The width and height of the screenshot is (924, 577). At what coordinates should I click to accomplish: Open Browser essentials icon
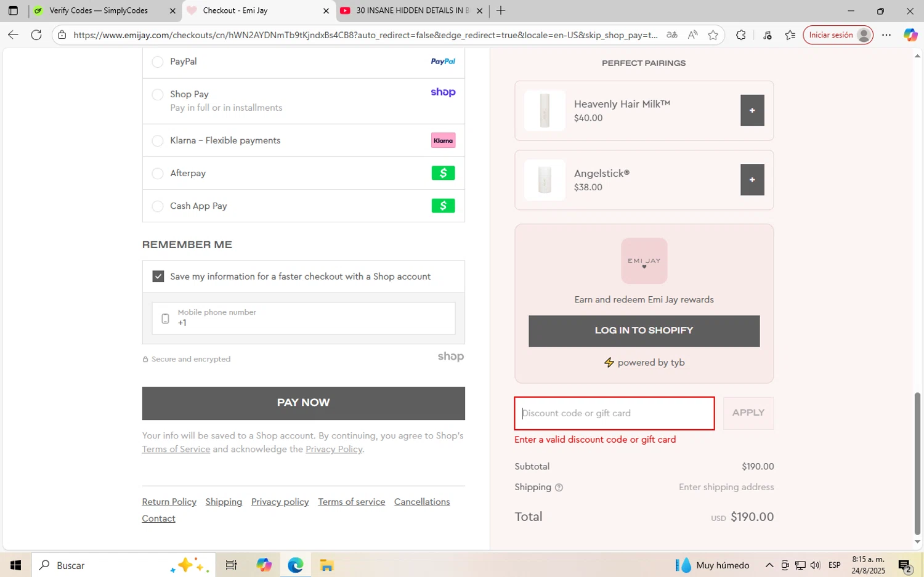768,35
